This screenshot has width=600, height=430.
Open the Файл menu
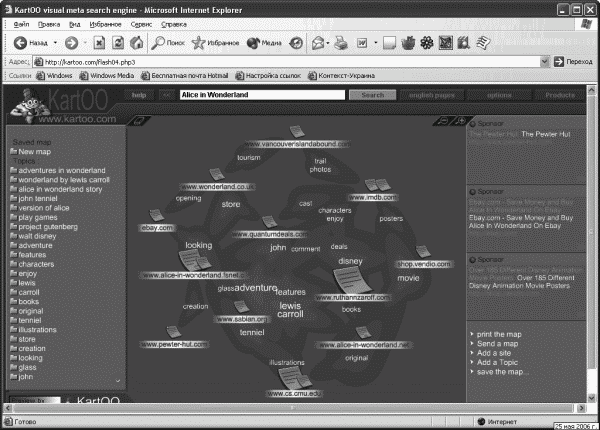21,24
